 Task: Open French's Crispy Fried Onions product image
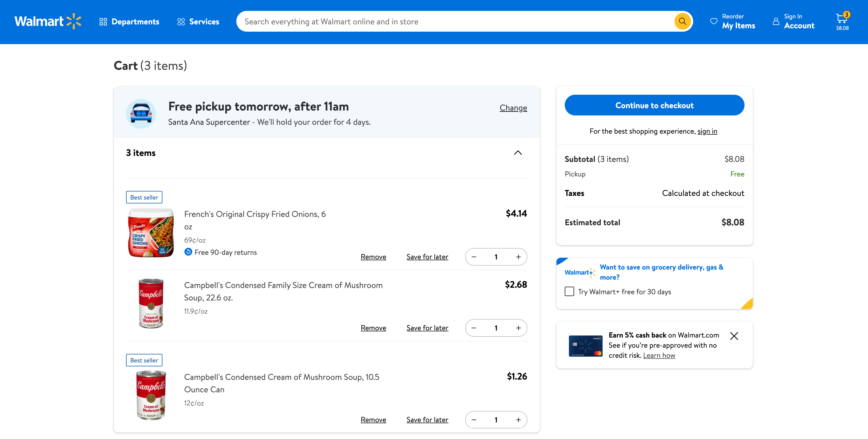pyautogui.click(x=151, y=232)
